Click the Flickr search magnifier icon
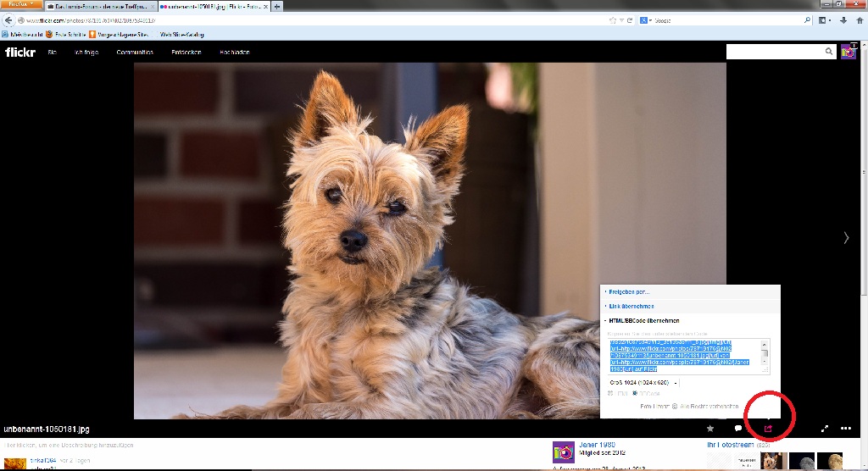This screenshot has height=471, width=868. 829,52
